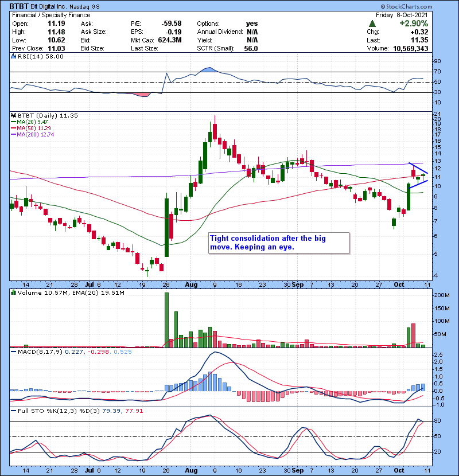
Task: Click the green MA(20) legend line swatch
Action: pyautogui.click(x=14, y=122)
